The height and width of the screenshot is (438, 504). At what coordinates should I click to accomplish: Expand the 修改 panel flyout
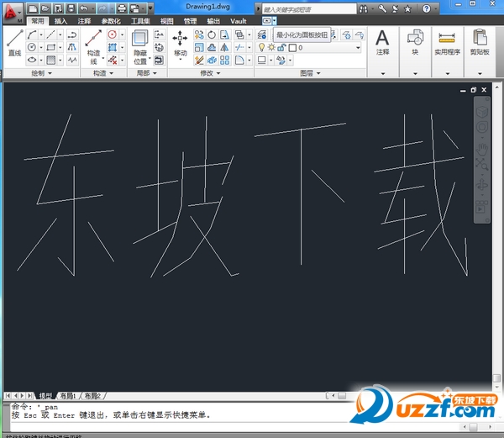[x=208, y=74]
